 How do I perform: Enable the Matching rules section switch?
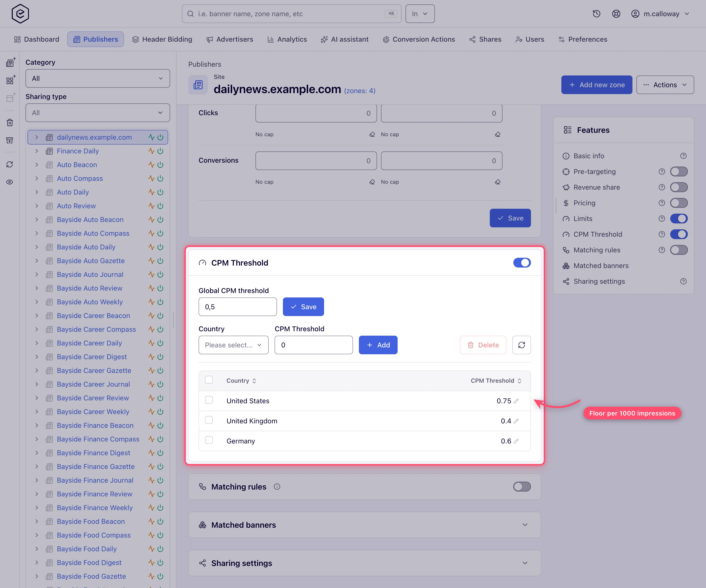pyautogui.click(x=522, y=487)
